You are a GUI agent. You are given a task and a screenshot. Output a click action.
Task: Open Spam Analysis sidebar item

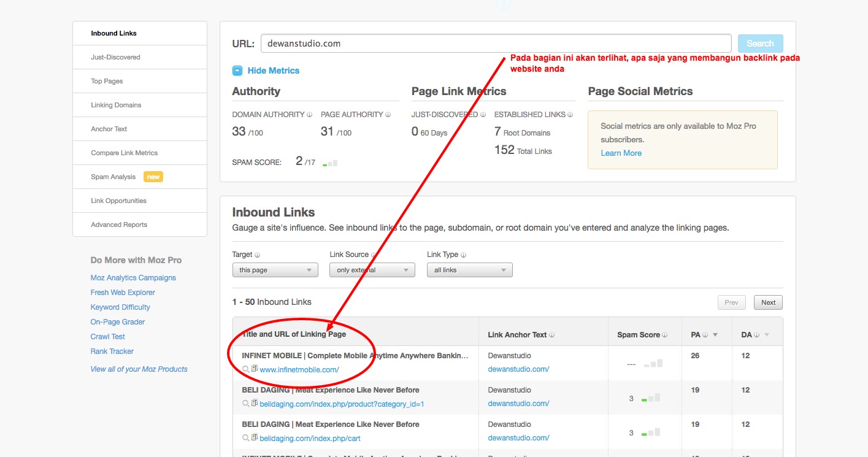pos(140,177)
